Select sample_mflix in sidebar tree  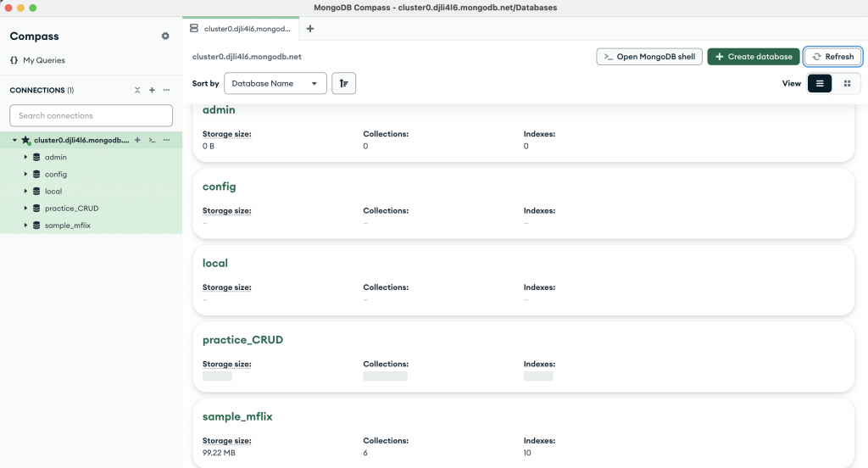(x=68, y=226)
